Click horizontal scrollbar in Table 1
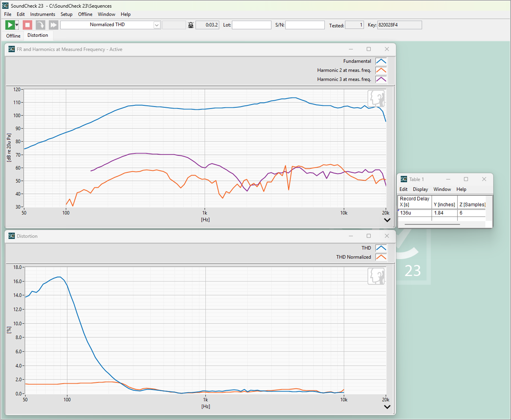The height and width of the screenshot is (420, 511). (x=432, y=225)
